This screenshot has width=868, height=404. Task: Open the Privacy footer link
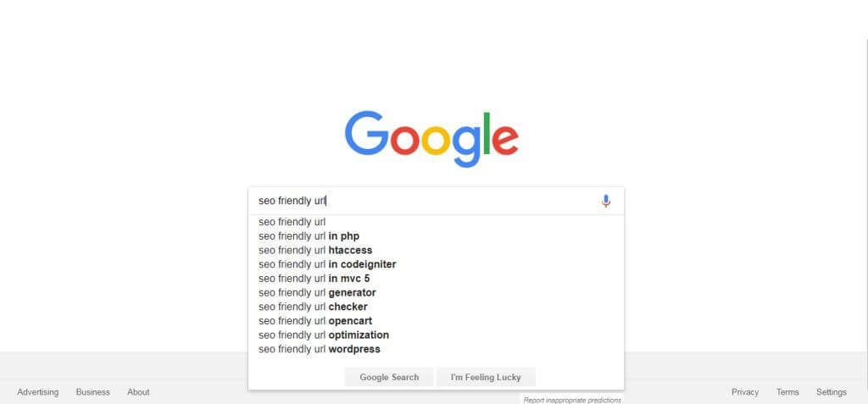744,392
